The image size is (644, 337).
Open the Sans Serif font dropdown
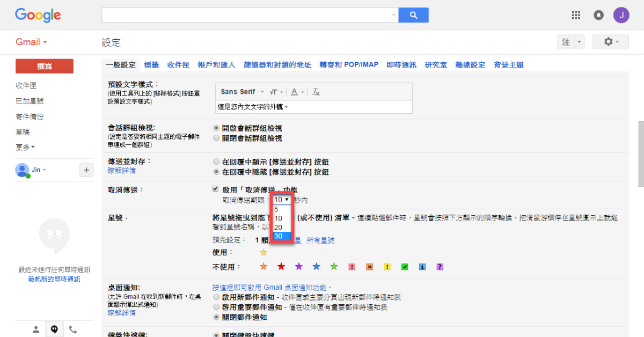(242, 92)
